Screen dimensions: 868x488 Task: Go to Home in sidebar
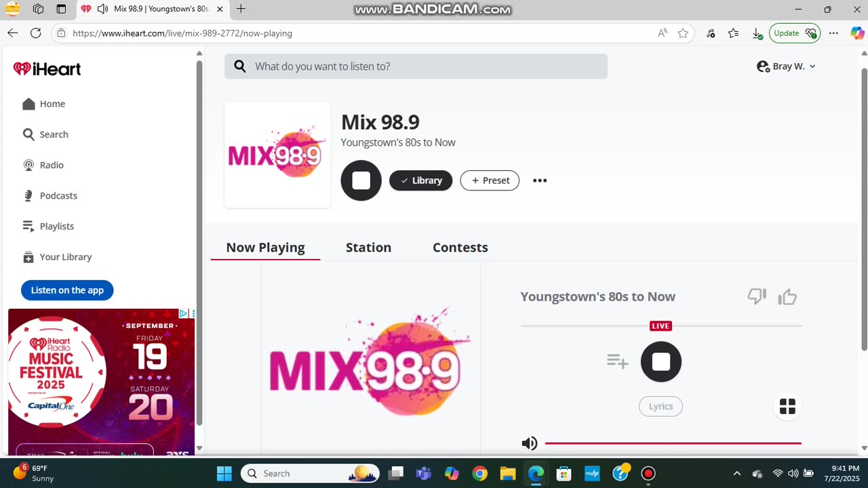43,104
